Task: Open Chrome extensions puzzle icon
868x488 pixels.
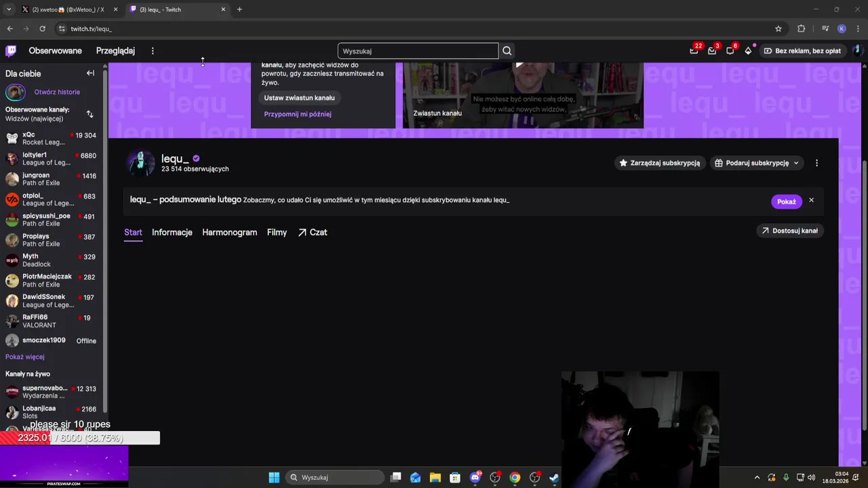Action: pos(802,28)
